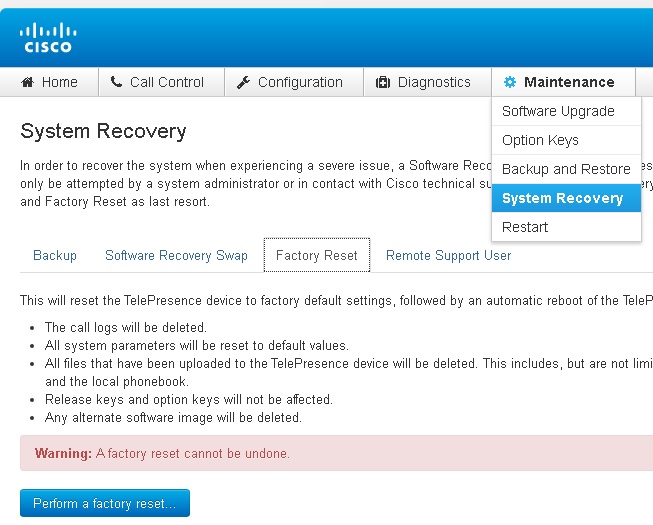The height and width of the screenshot is (525, 653).
Task: Select the Factory Reset tab
Action: (317, 255)
